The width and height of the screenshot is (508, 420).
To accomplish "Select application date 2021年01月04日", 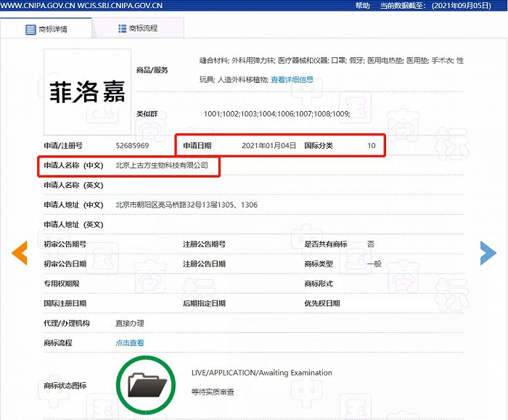I will pyautogui.click(x=269, y=145).
